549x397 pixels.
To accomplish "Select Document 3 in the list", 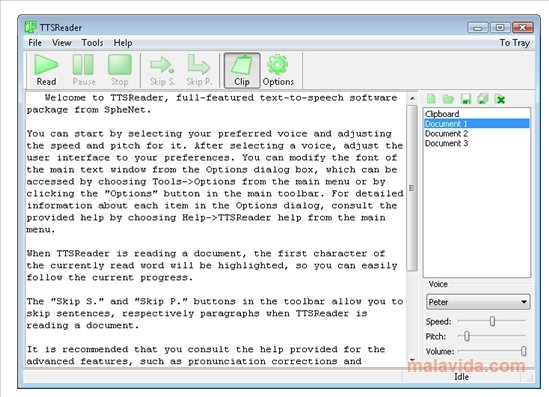I will 477,143.
